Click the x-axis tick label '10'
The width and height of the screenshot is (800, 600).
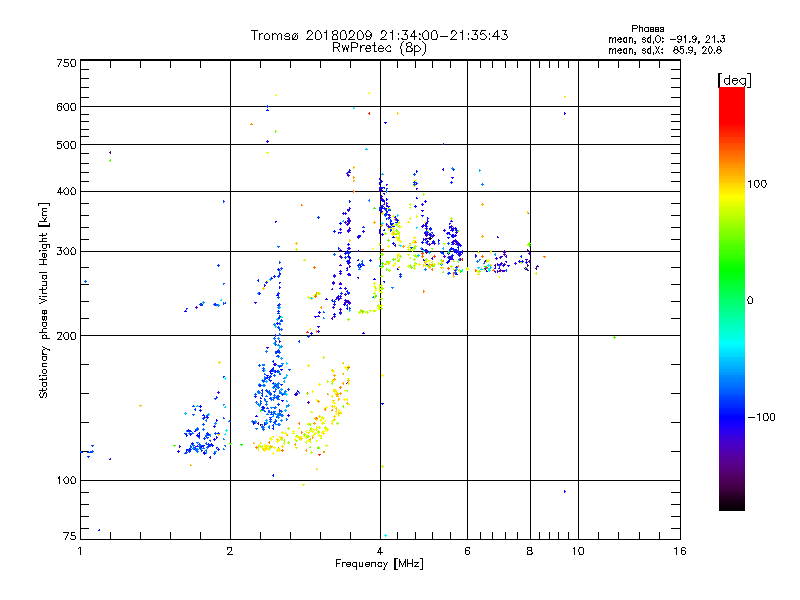click(x=578, y=551)
